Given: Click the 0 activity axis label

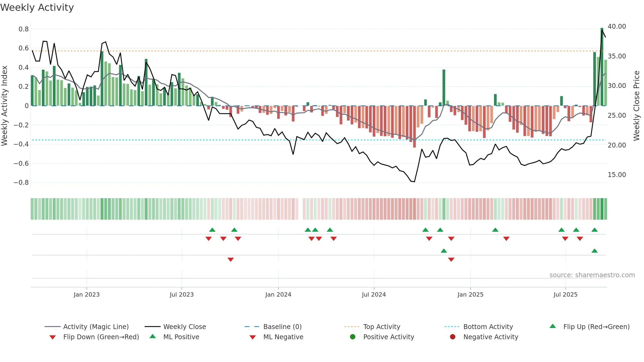Looking at the screenshot, I should click(x=27, y=106).
